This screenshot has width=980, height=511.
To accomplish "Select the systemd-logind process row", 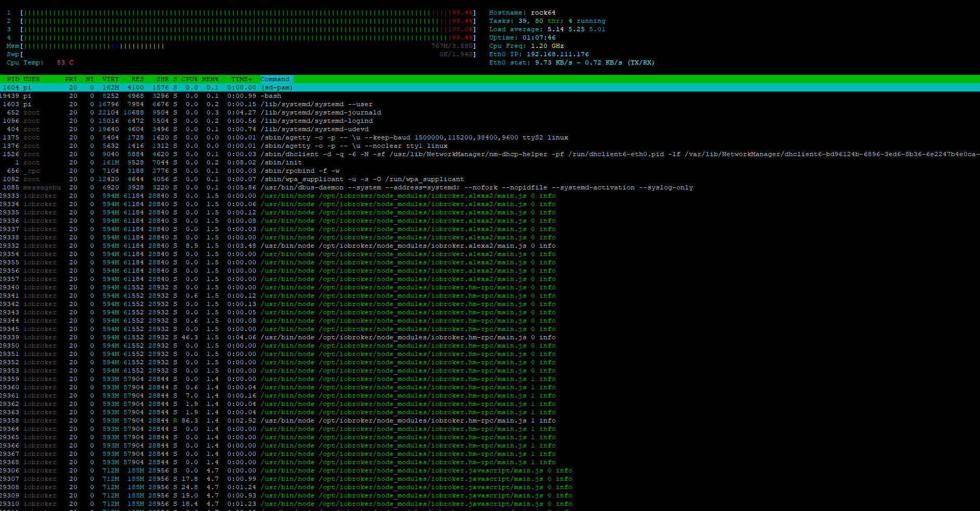I will pos(490,121).
